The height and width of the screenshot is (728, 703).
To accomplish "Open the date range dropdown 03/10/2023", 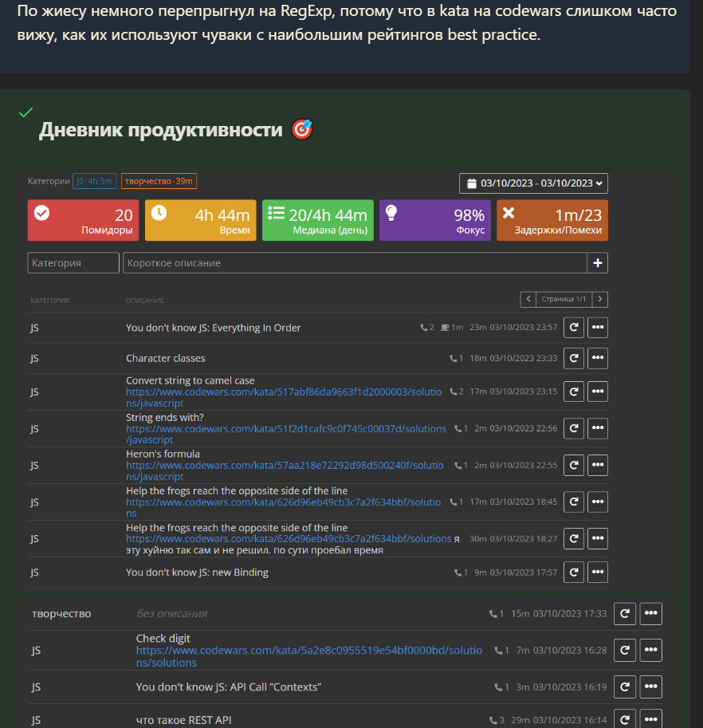I will tap(534, 183).
